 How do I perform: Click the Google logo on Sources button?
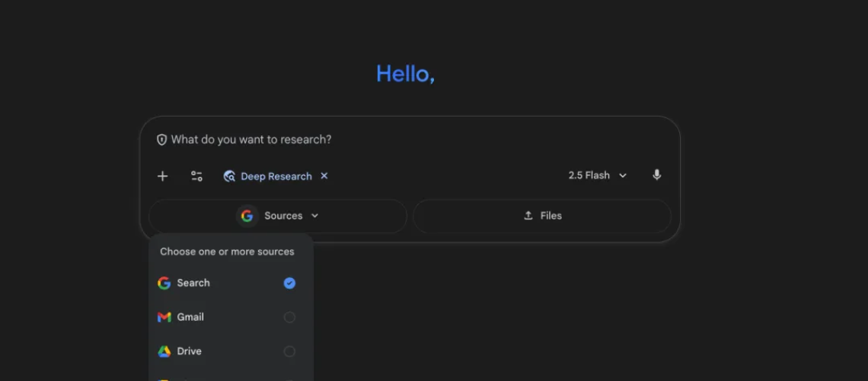coord(247,216)
